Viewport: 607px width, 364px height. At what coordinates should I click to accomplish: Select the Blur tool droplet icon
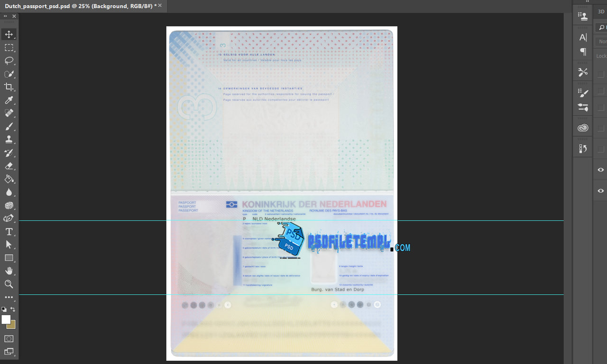click(9, 192)
